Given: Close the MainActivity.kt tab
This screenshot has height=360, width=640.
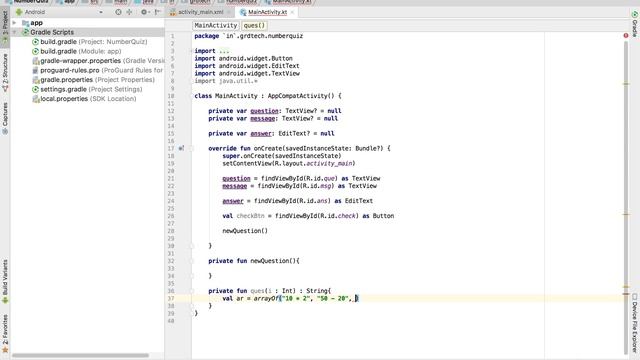Looking at the screenshot, I should [x=292, y=12].
